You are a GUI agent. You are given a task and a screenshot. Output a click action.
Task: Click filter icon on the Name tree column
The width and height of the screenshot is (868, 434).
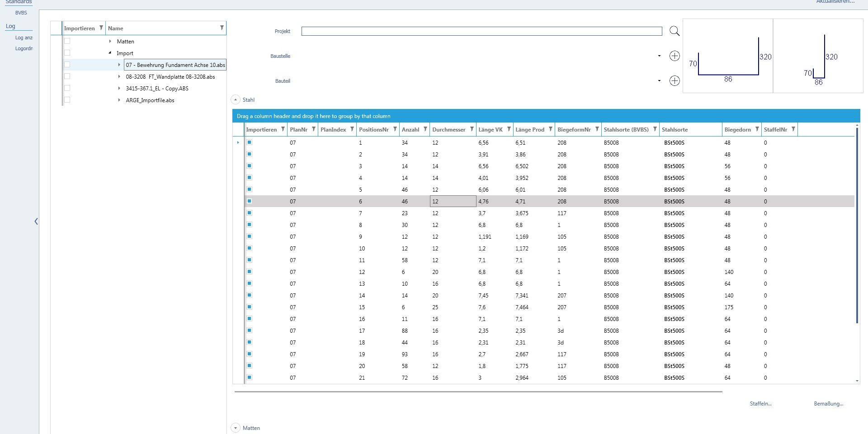click(x=222, y=28)
